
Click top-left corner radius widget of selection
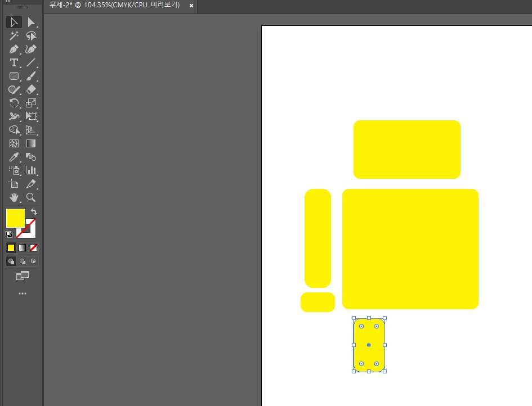pos(361,326)
